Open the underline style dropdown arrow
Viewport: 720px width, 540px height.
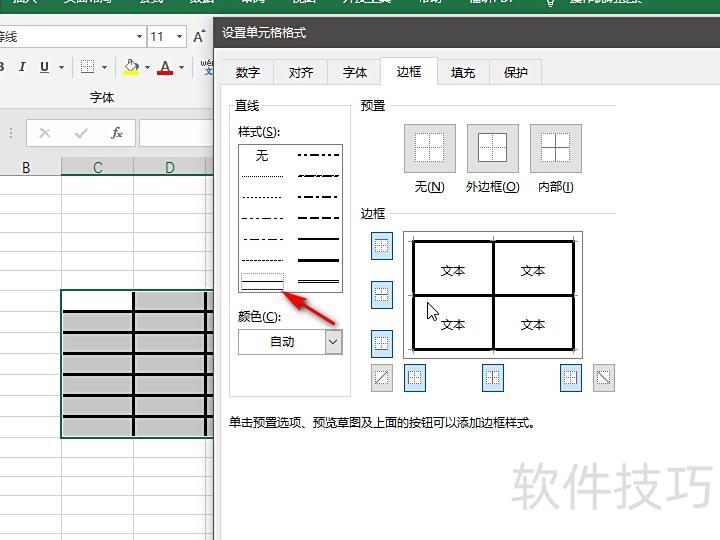coord(62,68)
